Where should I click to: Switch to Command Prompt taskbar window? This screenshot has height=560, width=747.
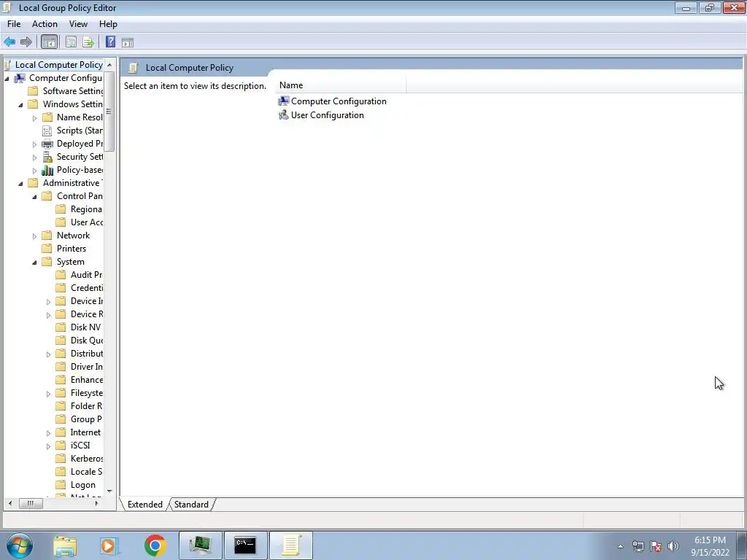(x=245, y=545)
